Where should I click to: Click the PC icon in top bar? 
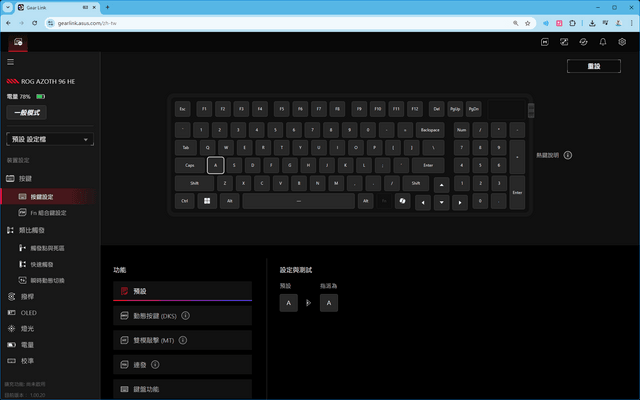(545, 42)
